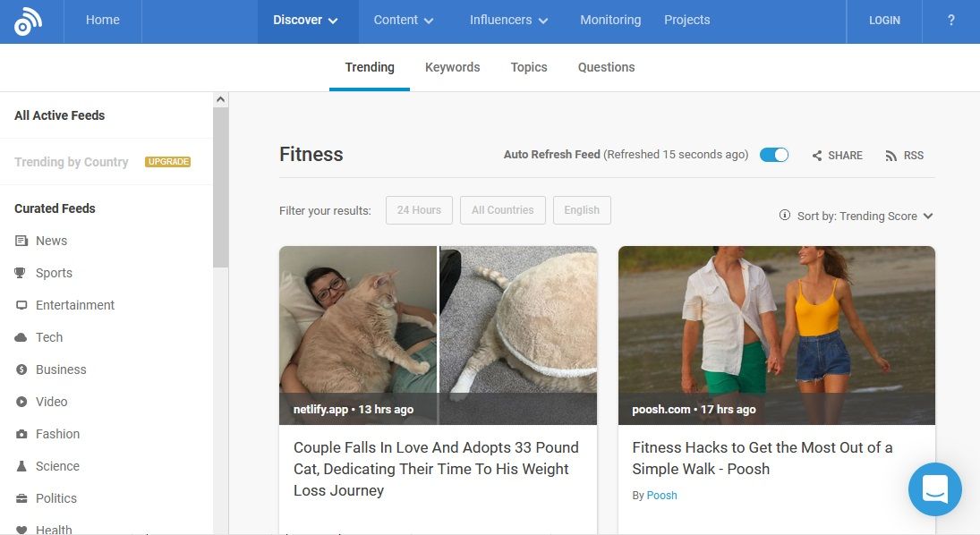
Task: Toggle Auto Refresh Feed switch
Action: click(x=773, y=155)
